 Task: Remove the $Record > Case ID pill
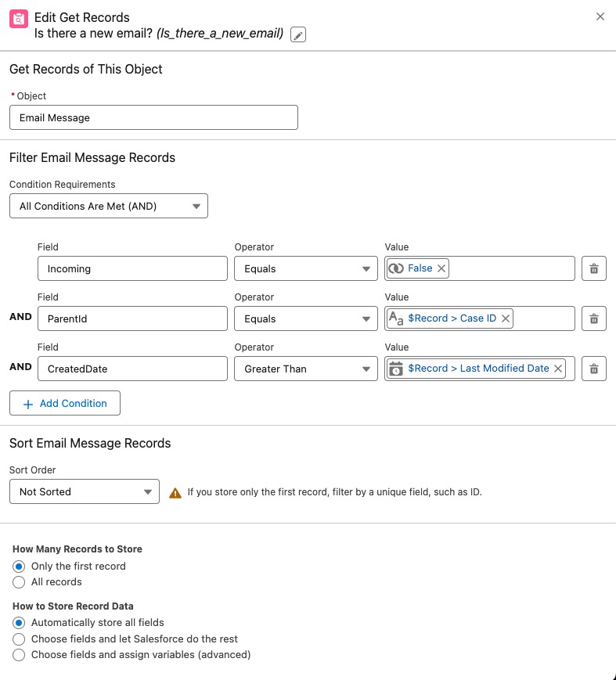(506, 318)
